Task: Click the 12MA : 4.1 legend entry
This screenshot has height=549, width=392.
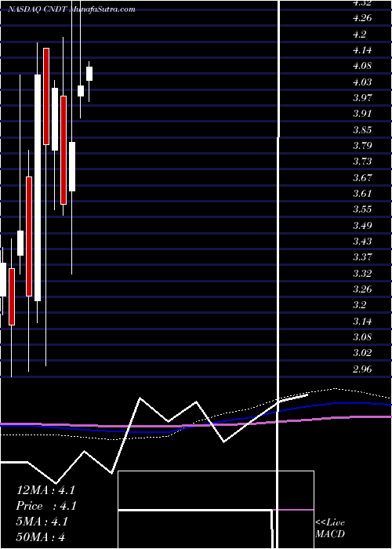Action: click(x=45, y=490)
